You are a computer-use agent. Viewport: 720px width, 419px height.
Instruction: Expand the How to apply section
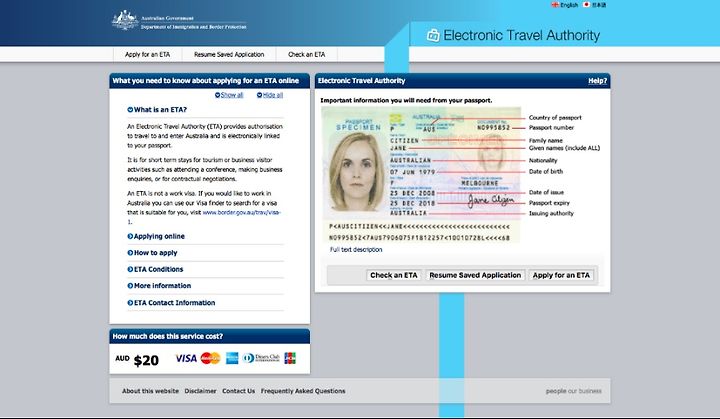click(x=152, y=253)
